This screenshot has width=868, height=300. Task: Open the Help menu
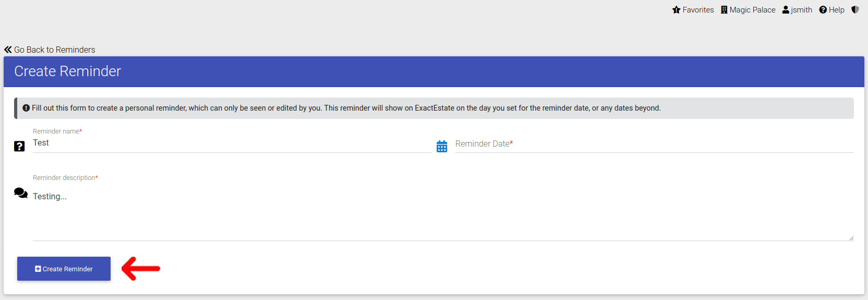[831, 10]
